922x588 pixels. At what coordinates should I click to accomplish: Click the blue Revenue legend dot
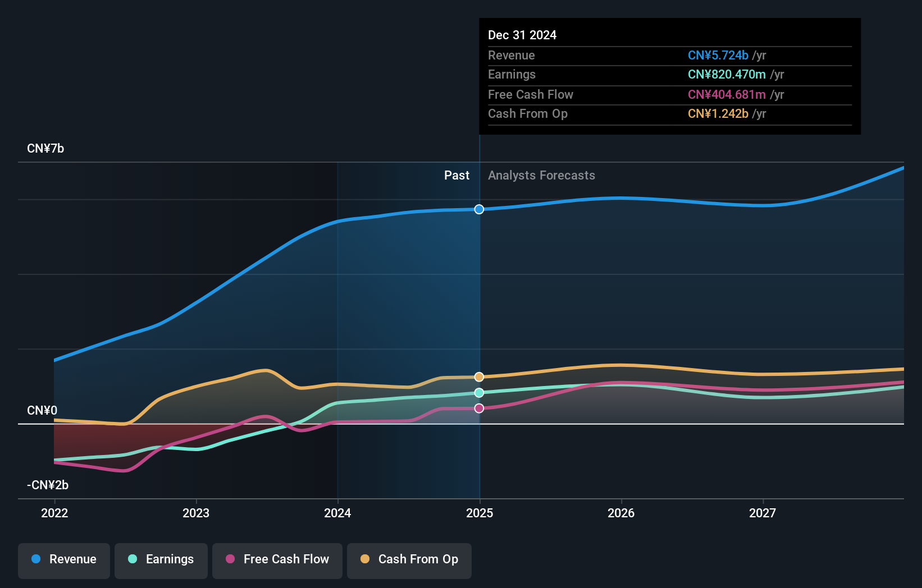pyautogui.click(x=36, y=559)
